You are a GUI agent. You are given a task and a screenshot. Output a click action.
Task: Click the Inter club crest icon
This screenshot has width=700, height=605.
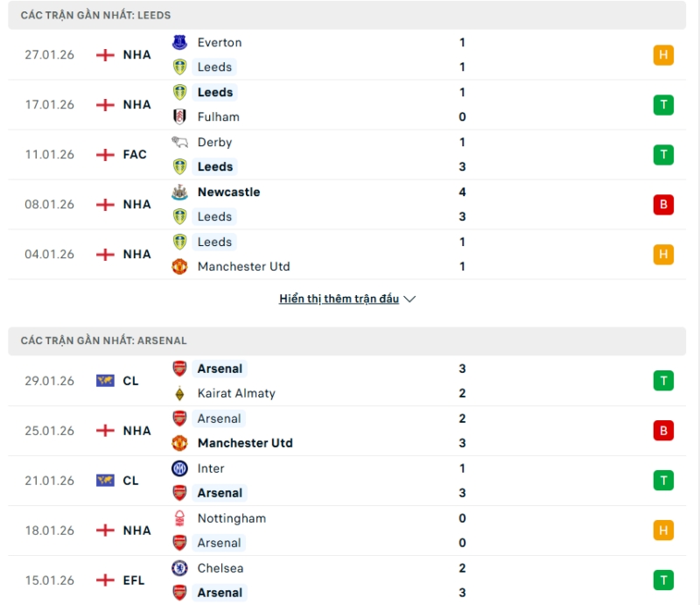pos(179,468)
